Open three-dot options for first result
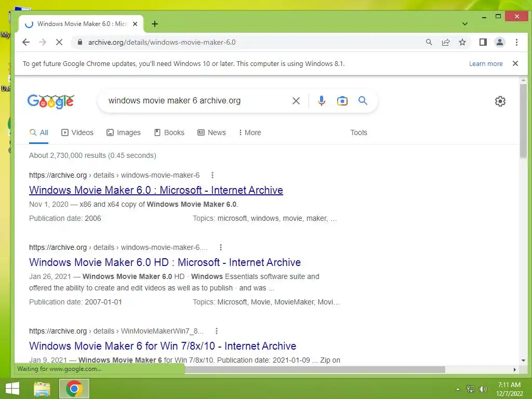This screenshot has height=399, width=532. (212, 175)
